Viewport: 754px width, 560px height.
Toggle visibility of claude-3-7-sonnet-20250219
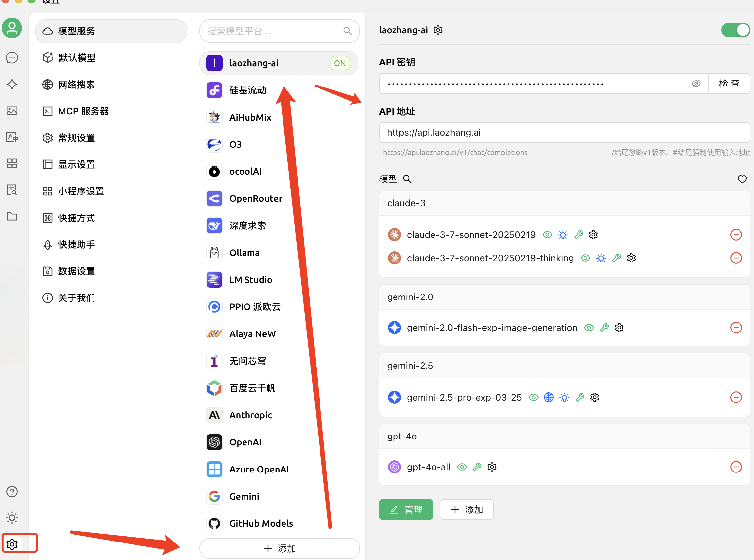point(547,234)
